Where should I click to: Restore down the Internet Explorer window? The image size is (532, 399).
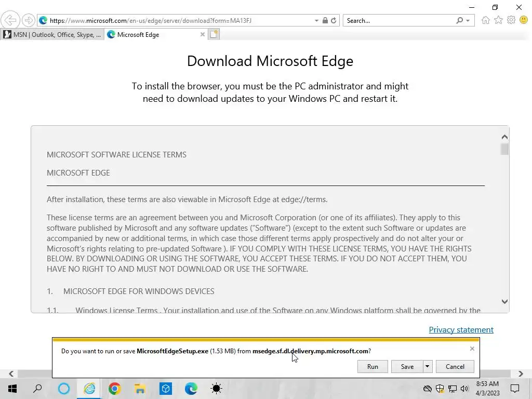point(495,7)
